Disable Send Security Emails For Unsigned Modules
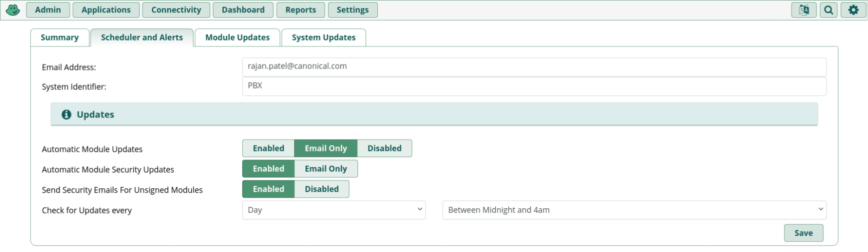 pyautogui.click(x=322, y=189)
